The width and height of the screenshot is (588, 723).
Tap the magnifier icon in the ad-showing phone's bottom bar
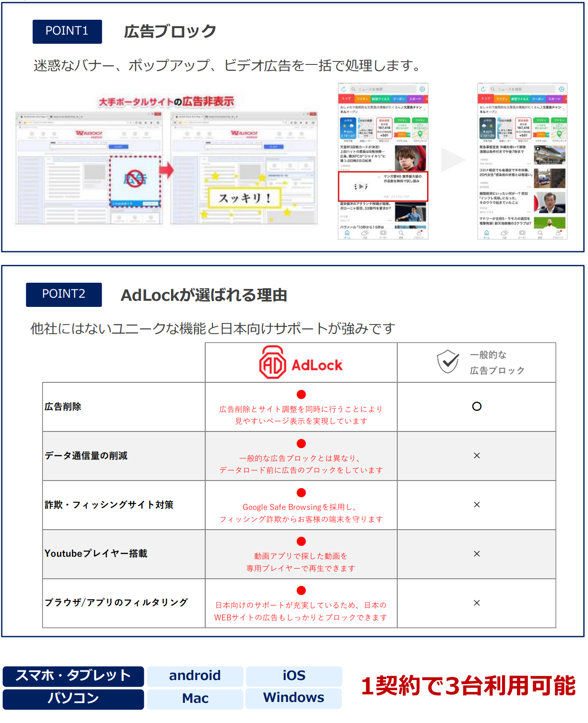coord(401,234)
